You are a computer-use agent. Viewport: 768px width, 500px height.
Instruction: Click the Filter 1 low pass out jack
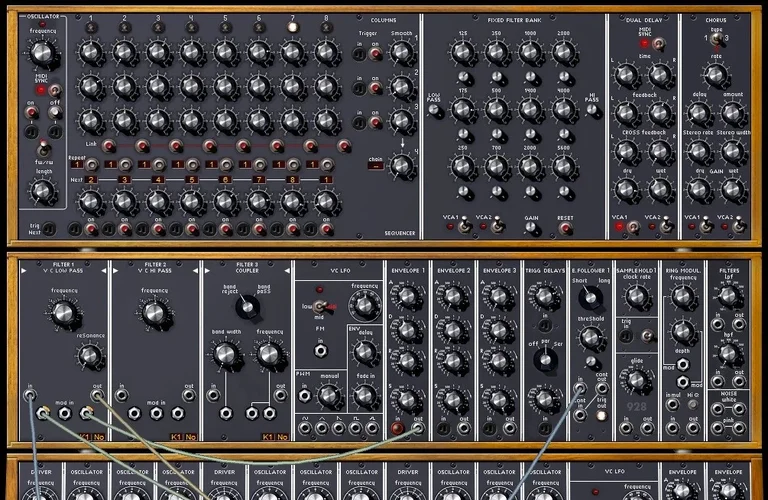(x=97, y=395)
